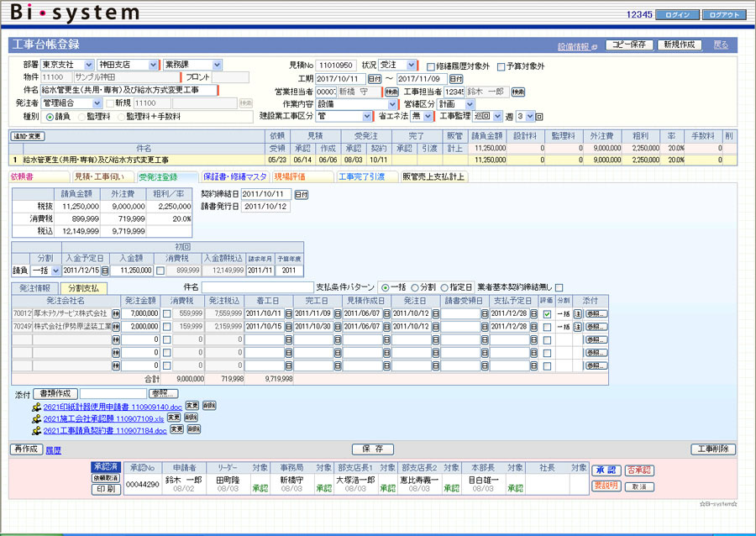The height and width of the screenshot is (536, 756).
Task: Click file icon beside 2621施工会社承認願
Action: click(37, 419)
